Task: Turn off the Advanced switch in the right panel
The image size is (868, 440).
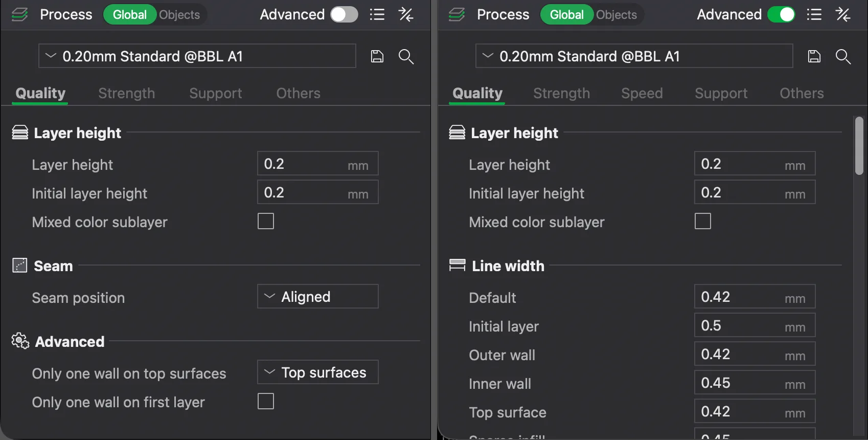Action: point(781,14)
